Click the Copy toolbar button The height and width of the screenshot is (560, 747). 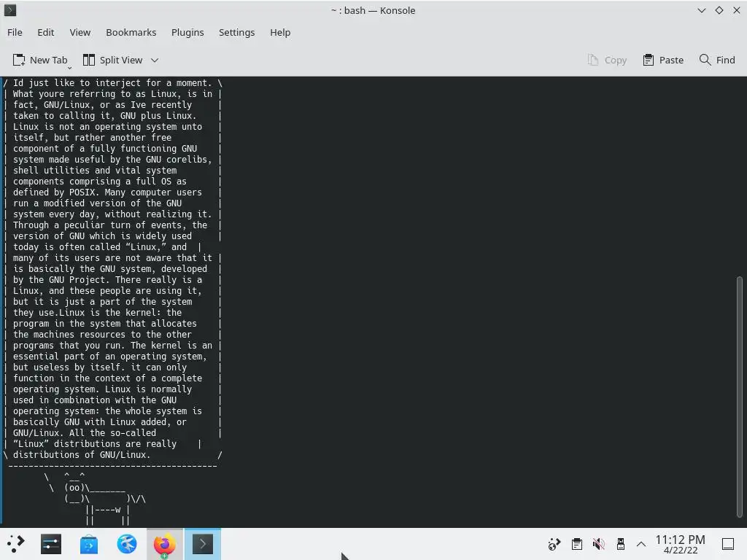[607, 60]
